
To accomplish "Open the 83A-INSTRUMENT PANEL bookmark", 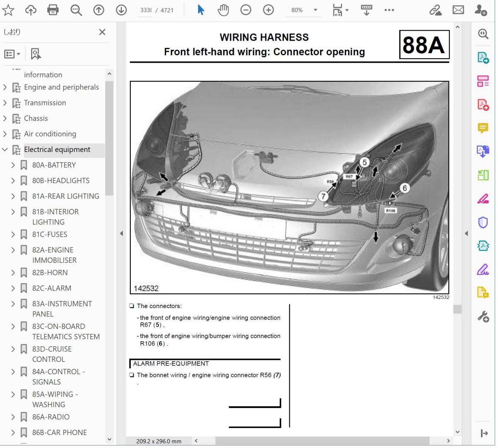I will click(62, 309).
